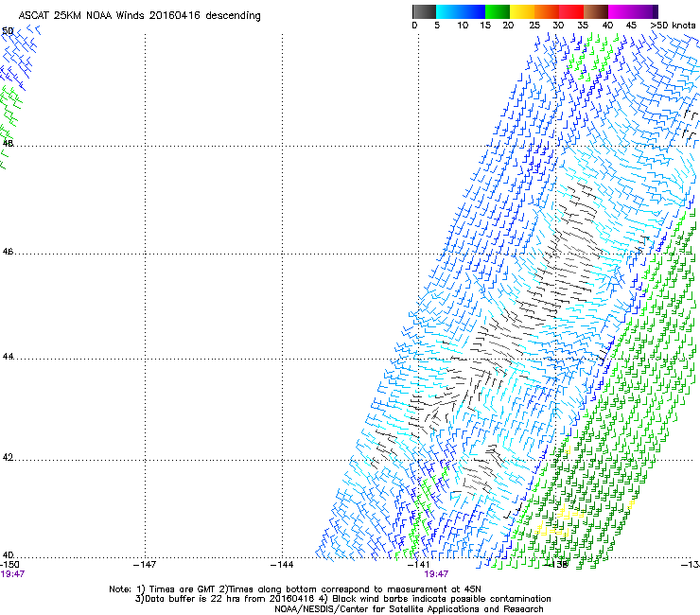Select the '-147' longitude axis label

click(145, 565)
